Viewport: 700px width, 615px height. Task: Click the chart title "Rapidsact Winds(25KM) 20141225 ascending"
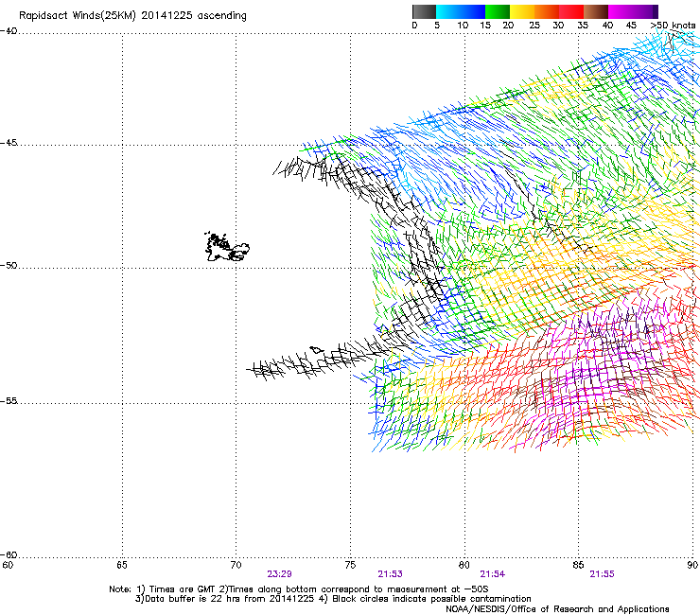(x=132, y=16)
